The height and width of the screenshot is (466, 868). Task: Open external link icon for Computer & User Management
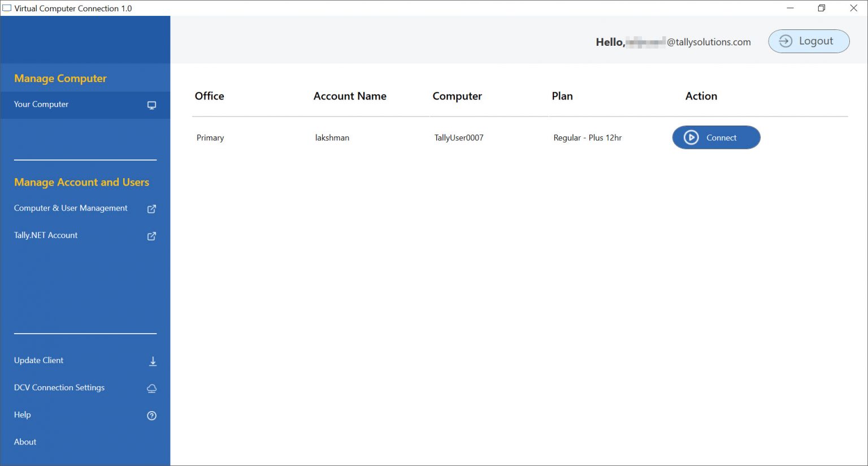tap(151, 209)
